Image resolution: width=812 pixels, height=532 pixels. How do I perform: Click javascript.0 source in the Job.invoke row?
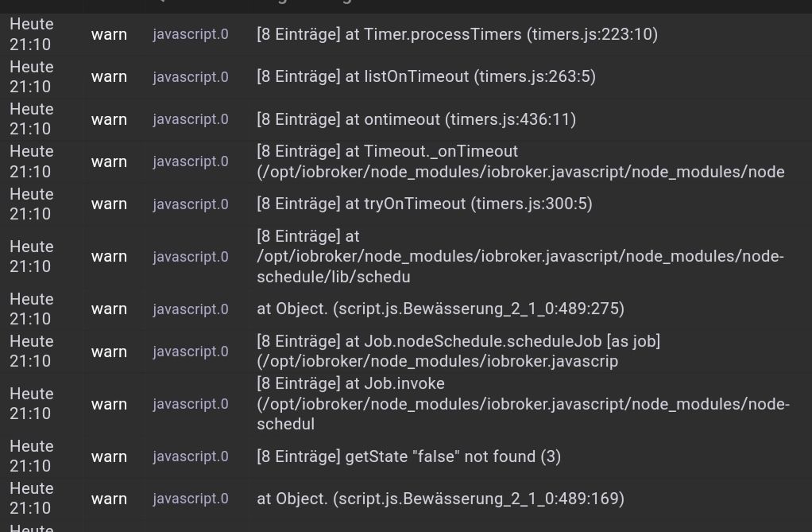(191, 404)
